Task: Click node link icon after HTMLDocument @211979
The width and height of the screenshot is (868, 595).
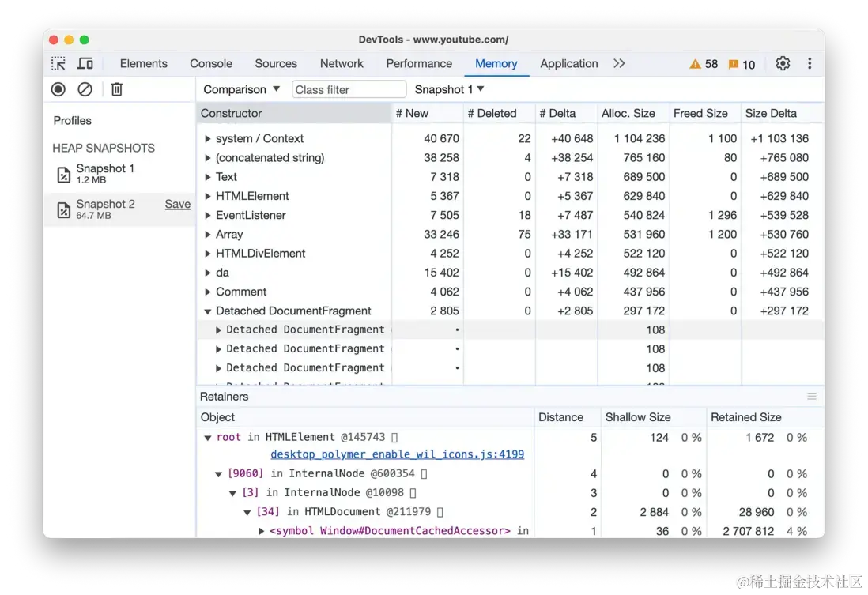Action: pos(440,512)
